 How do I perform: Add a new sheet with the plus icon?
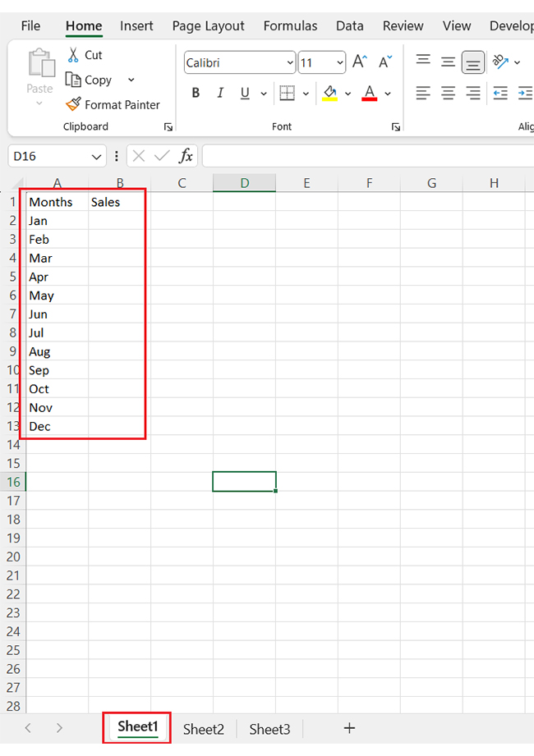point(349,728)
